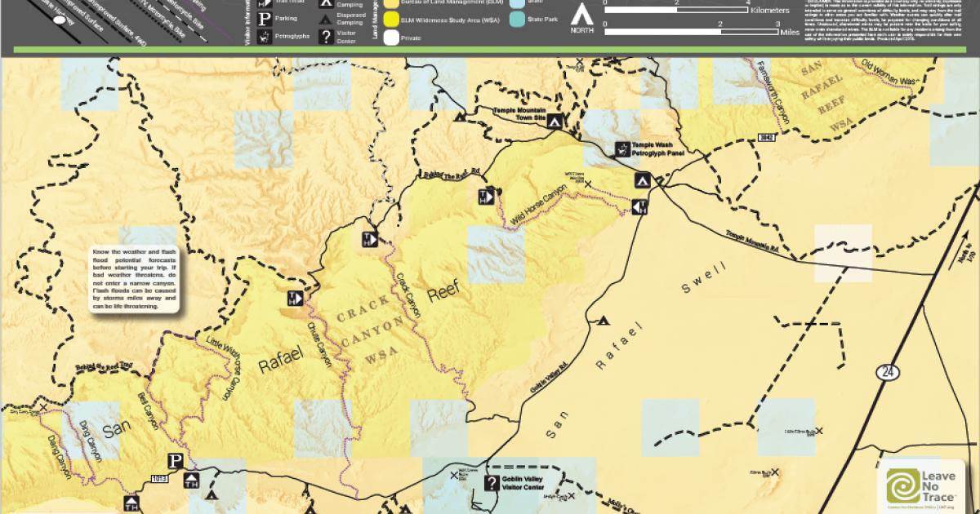Click the Miles scale bar
The width and height of the screenshot is (980, 514).
[692, 32]
